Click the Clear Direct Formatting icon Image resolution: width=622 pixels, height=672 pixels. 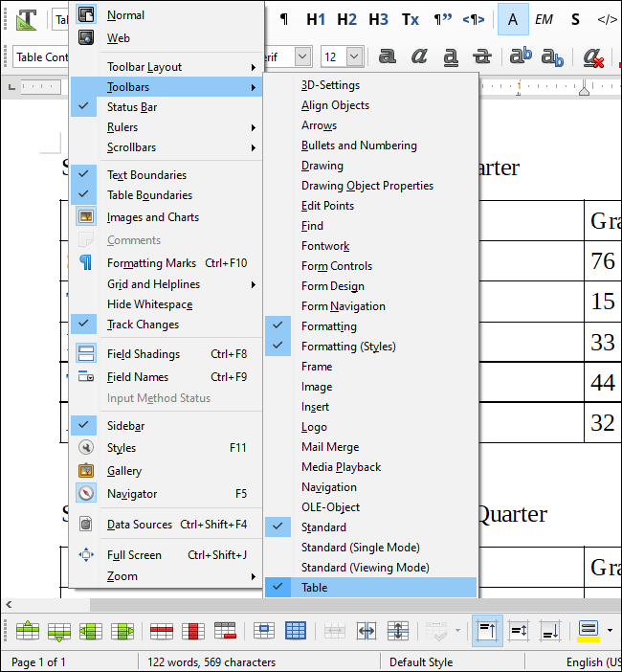point(593,57)
